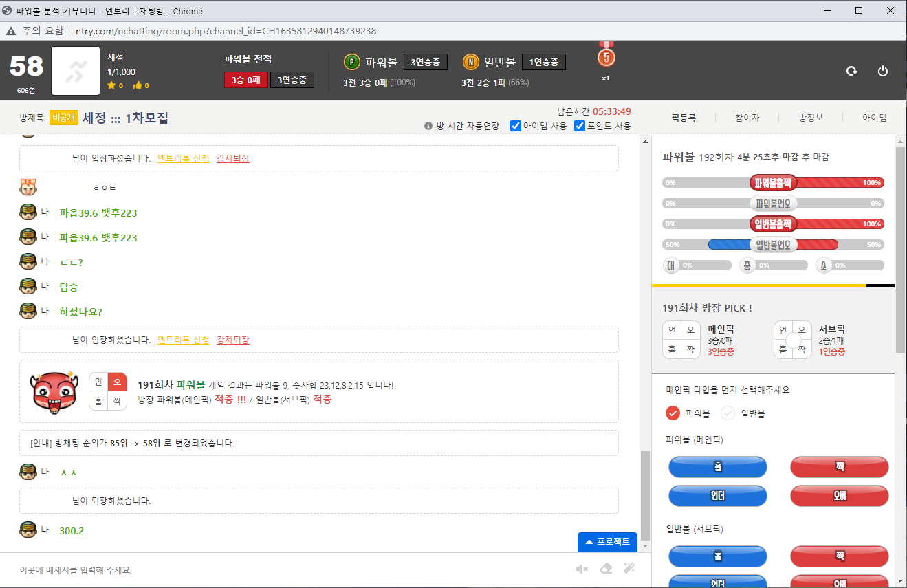Click the info icon beside 방 시간 자동연장
The image size is (907, 588).
coord(428,127)
